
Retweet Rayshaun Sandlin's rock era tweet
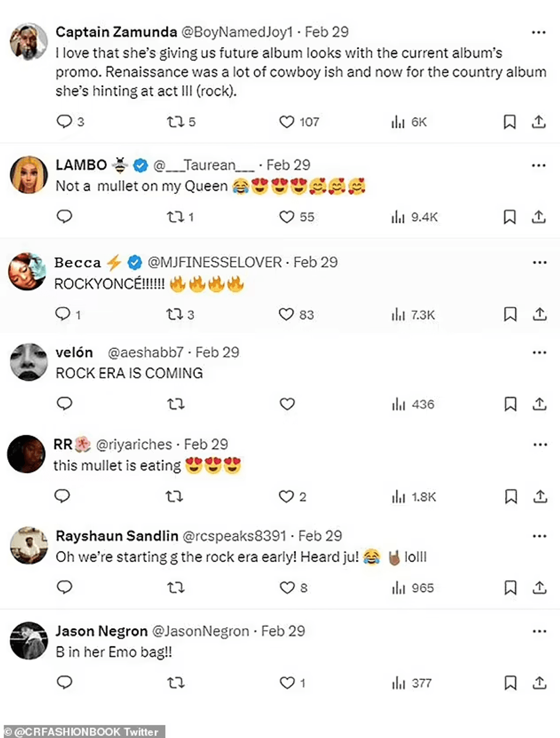pos(175,588)
